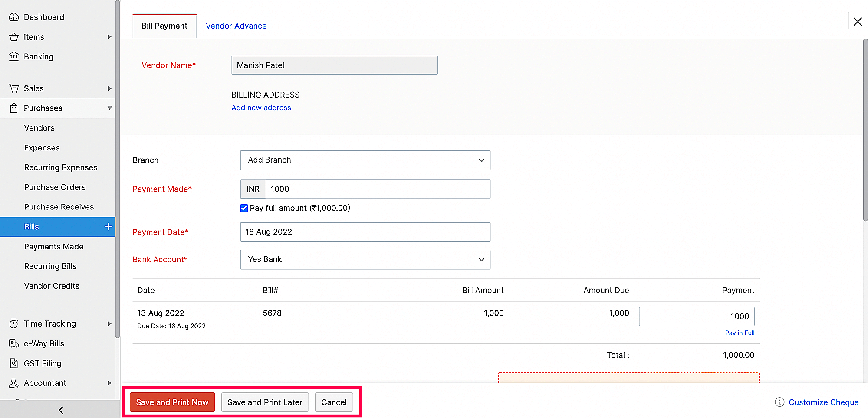Switch to the Vendor Advance tab
The image size is (868, 418).
pos(236,26)
